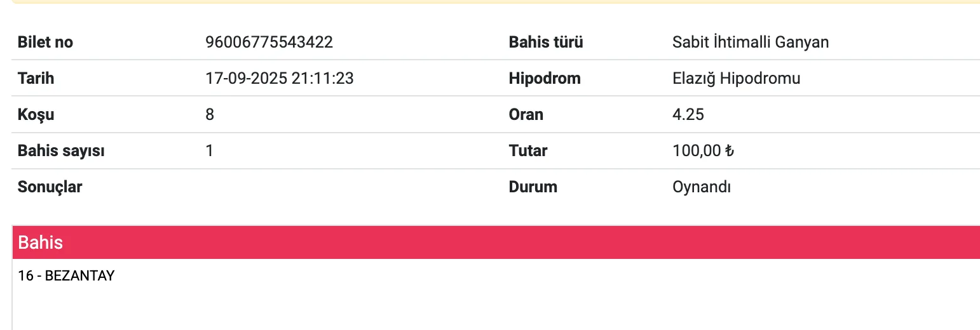Click the Hipodrom label
Viewport: 980px width, 330px height.
(x=545, y=79)
